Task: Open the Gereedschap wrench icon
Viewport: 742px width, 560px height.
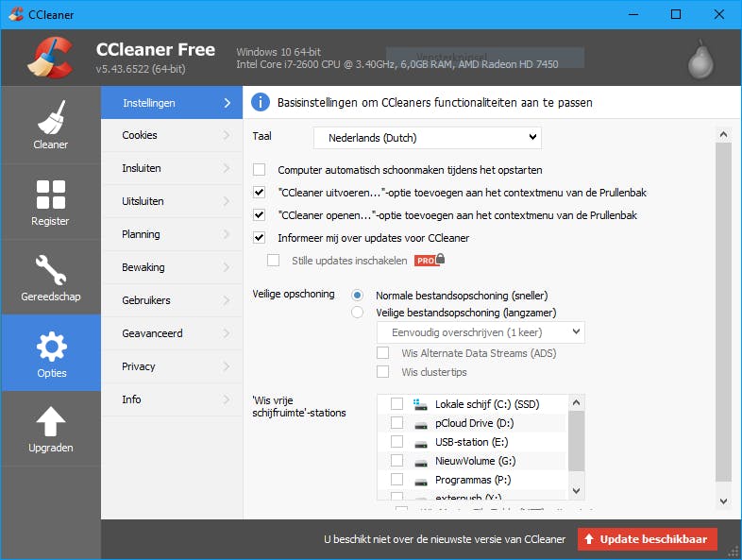Action: pos(51,270)
